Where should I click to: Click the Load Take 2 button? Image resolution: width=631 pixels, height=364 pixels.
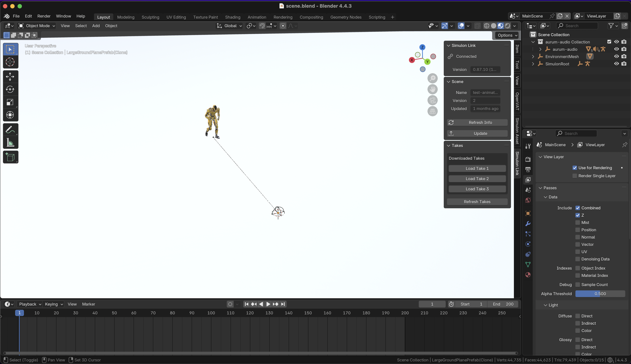coord(477,179)
